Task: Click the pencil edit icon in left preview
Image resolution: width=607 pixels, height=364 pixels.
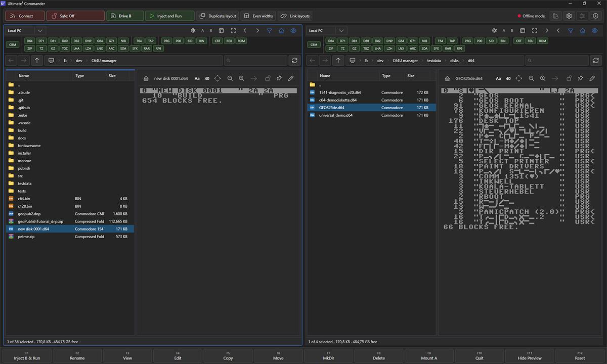Action: click(291, 79)
